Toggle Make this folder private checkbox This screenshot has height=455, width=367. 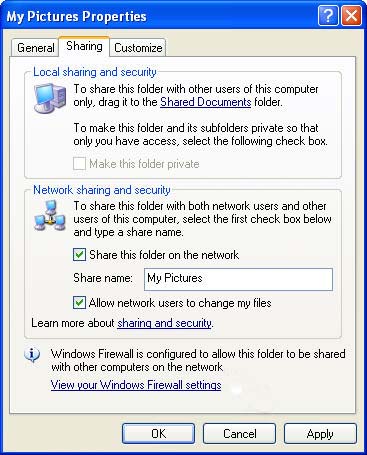coord(79,164)
